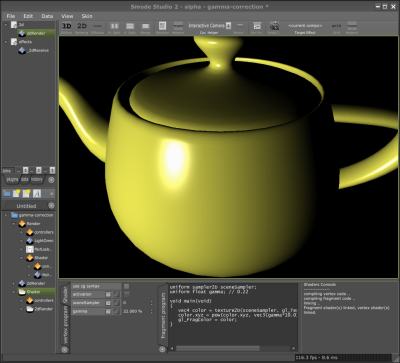Image resolution: width=400 pixels, height=363 pixels.
Task: Select the first controllers item under Render
Action: [x=44, y=232]
